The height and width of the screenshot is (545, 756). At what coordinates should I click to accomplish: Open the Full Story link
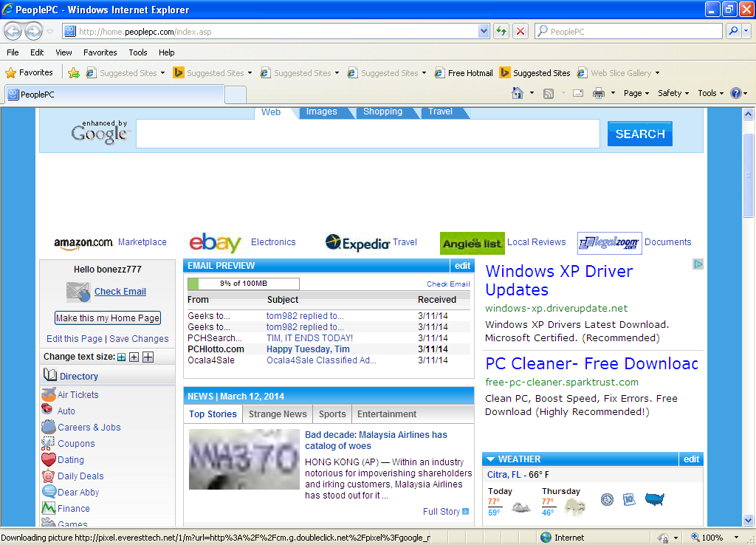(x=441, y=511)
